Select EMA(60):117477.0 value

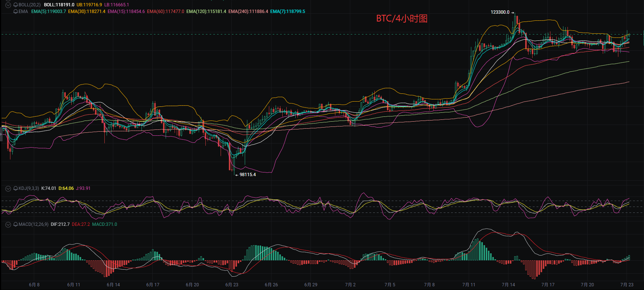tap(166, 11)
